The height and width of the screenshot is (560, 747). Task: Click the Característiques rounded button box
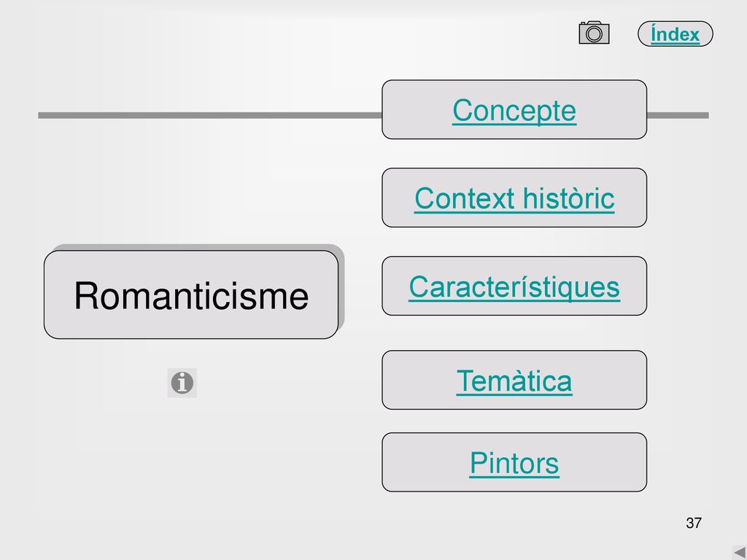(x=514, y=286)
